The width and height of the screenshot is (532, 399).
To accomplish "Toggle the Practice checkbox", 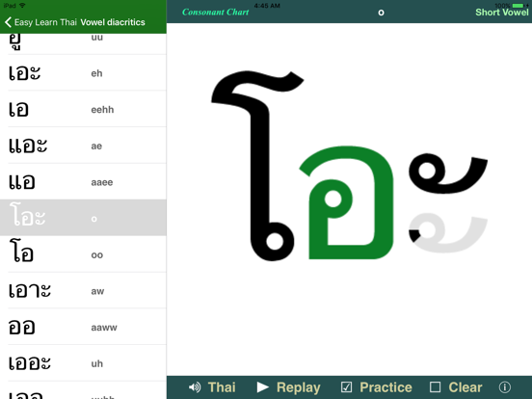I will click(x=346, y=387).
